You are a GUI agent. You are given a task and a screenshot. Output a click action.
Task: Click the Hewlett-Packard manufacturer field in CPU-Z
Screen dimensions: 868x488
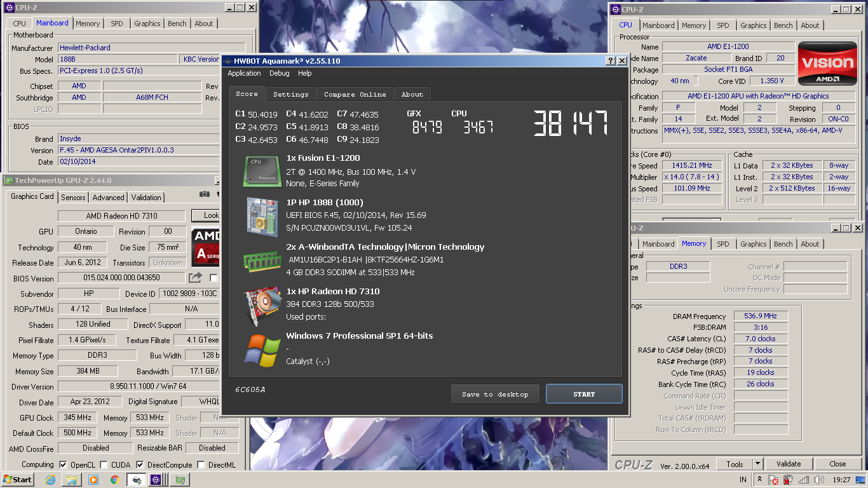[x=152, y=48]
